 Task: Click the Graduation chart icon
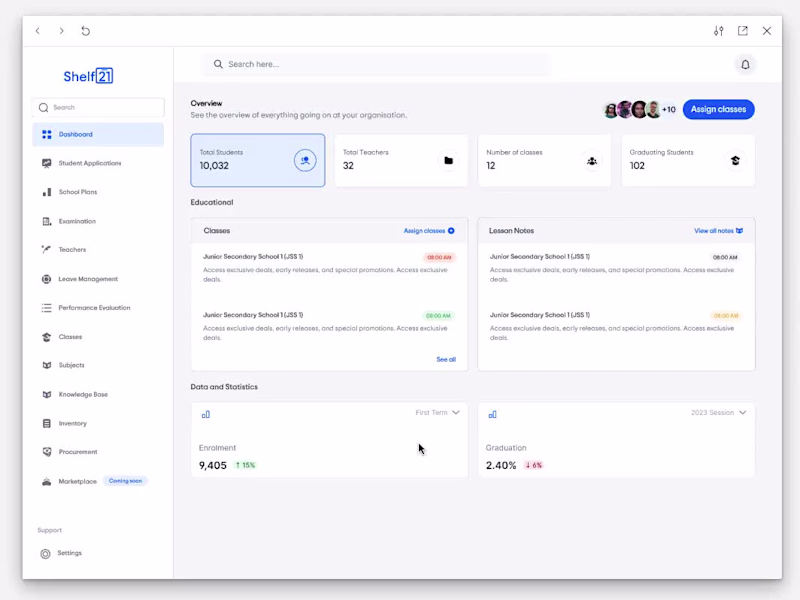[492, 414]
